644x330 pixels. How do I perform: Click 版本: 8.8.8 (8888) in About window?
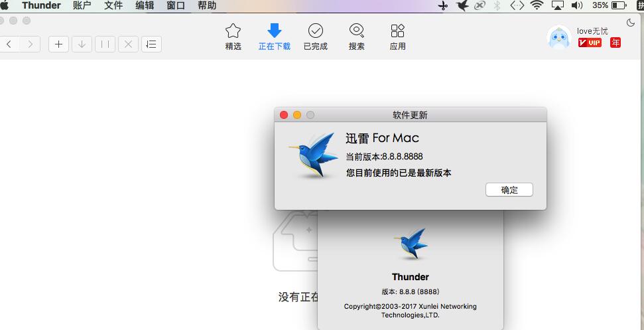411,291
